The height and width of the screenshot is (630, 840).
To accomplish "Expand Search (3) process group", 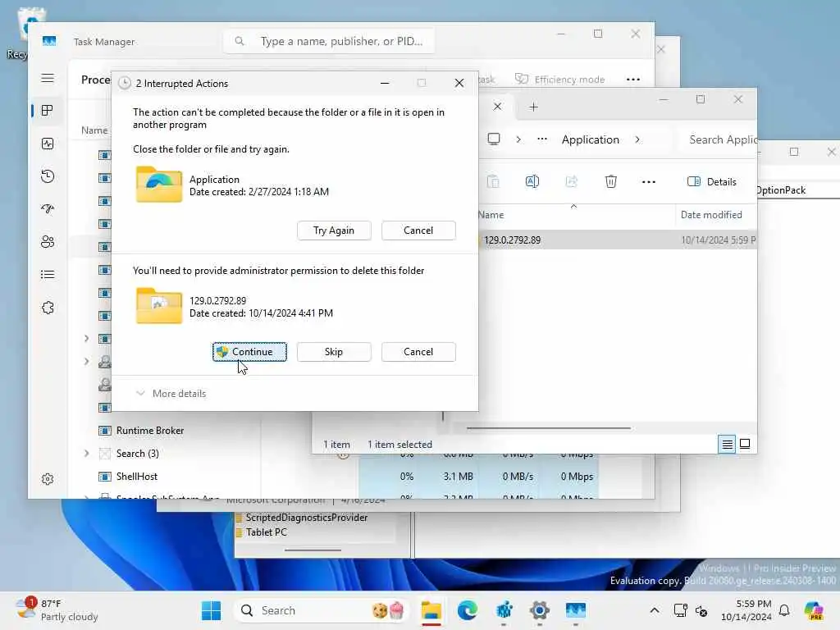I will click(x=87, y=454).
